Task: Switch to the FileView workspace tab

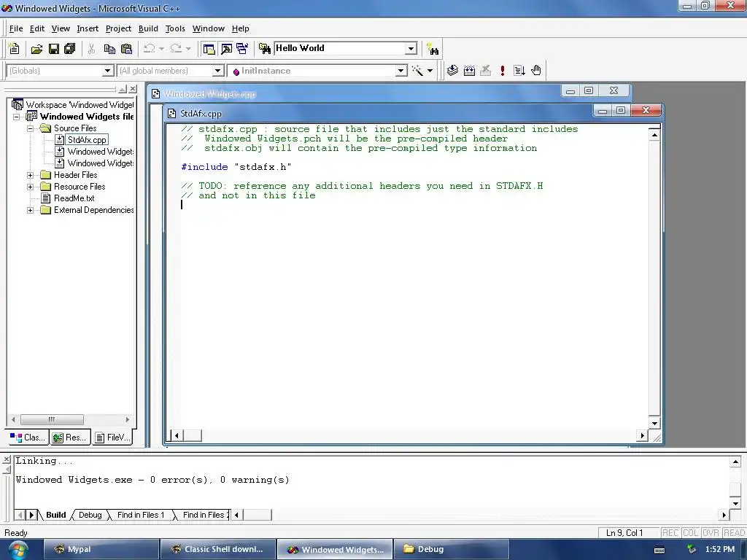Action: 112,437
